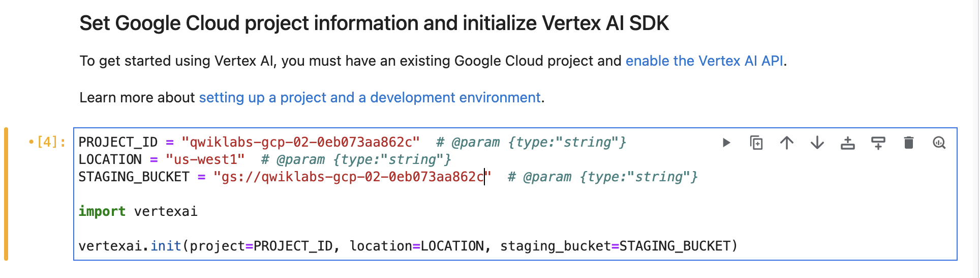Click the @param comment on the LOCATION line
This screenshot has width=980, height=278.
356,159
